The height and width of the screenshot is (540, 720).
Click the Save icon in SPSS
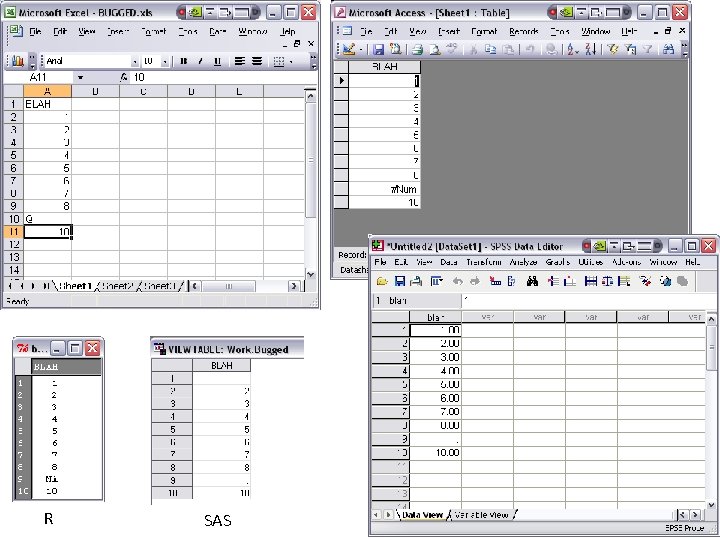click(x=399, y=281)
